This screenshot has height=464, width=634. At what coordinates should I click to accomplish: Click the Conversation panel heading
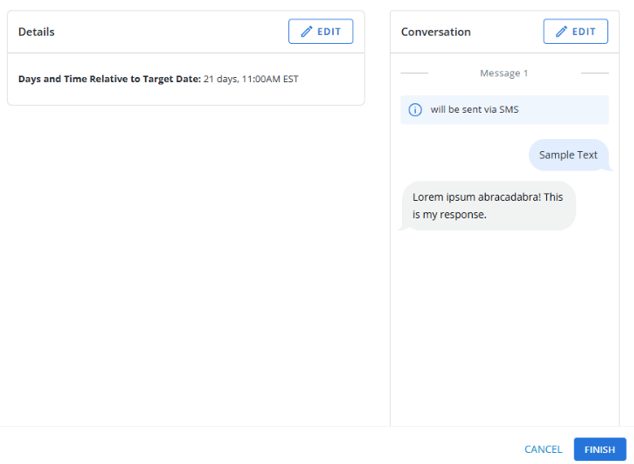point(436,32)
